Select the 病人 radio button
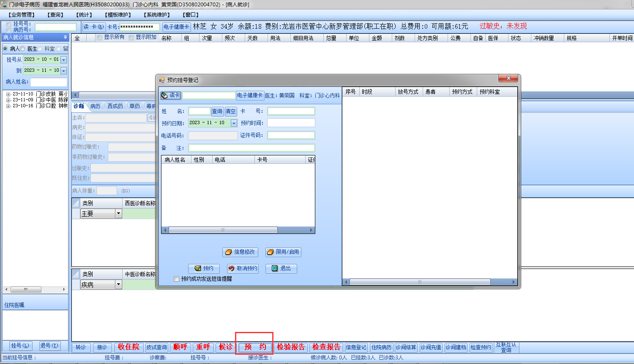 pos(5,49)
